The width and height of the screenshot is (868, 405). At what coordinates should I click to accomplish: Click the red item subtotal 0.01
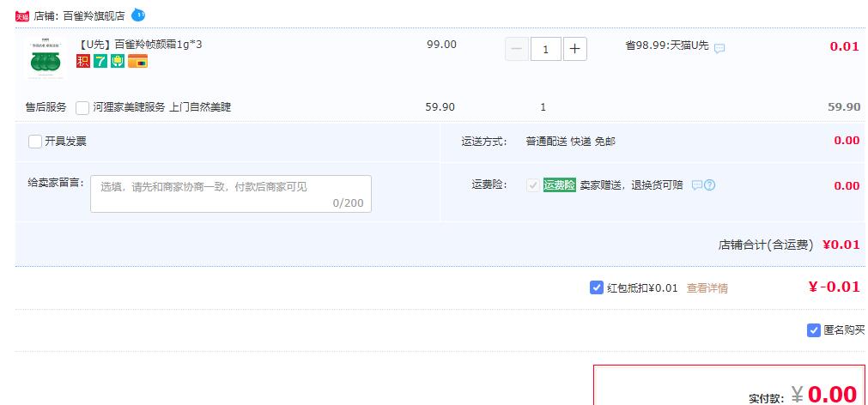pos(844,46)
